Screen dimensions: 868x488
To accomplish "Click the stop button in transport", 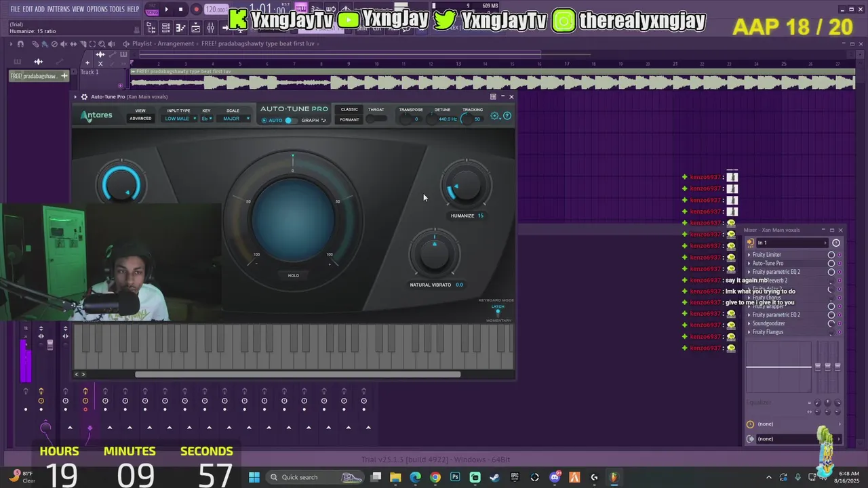I will [180, 9].
